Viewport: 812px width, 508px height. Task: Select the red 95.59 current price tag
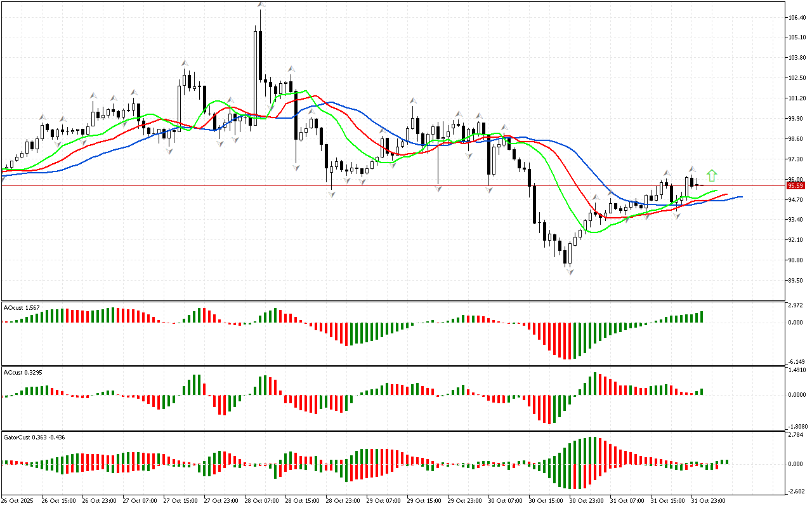(794, 185)
